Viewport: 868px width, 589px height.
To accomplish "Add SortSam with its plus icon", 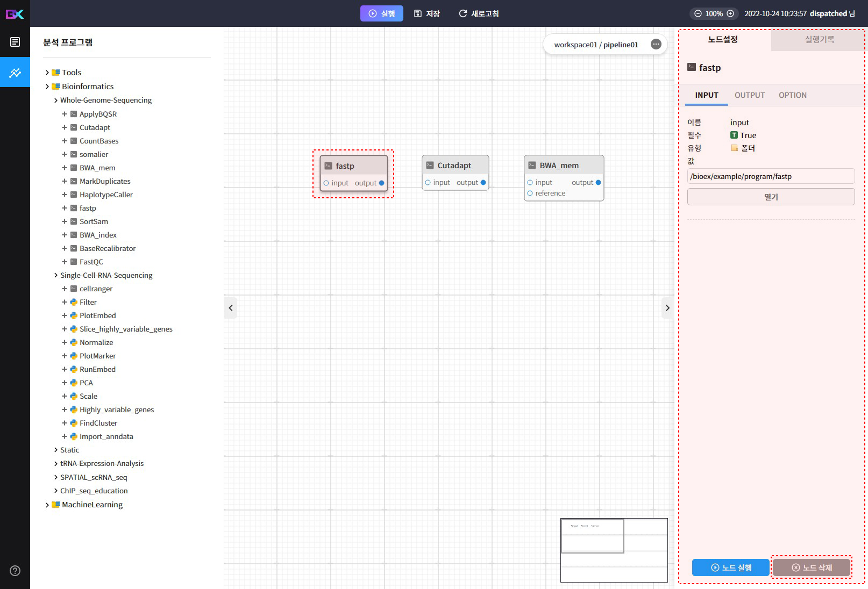I will click(65, 221).
